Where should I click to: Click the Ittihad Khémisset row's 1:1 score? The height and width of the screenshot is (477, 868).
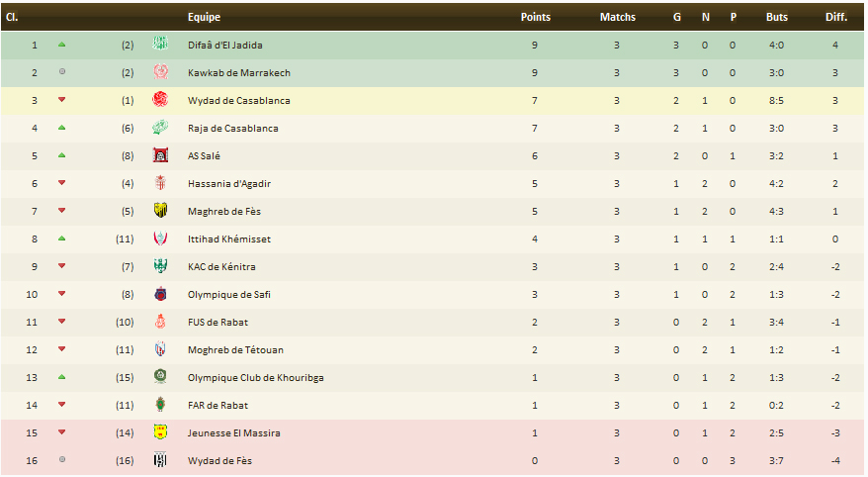(776, 238)
